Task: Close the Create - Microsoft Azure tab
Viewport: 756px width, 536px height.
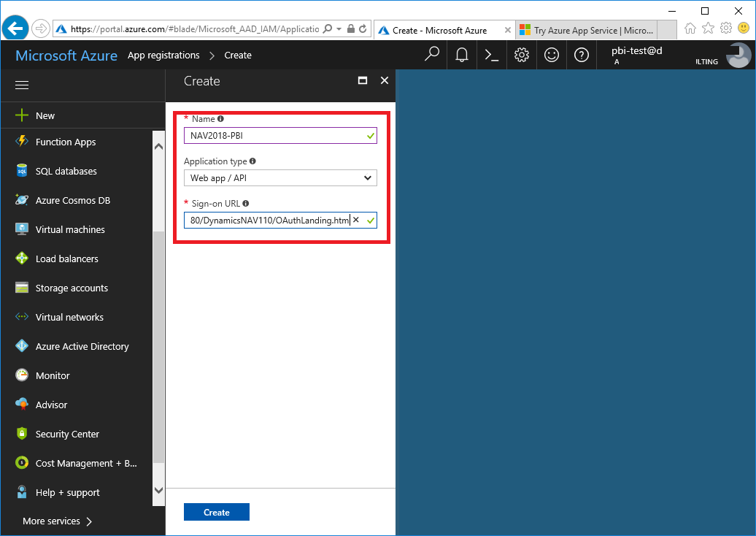Action: (508, 30)
